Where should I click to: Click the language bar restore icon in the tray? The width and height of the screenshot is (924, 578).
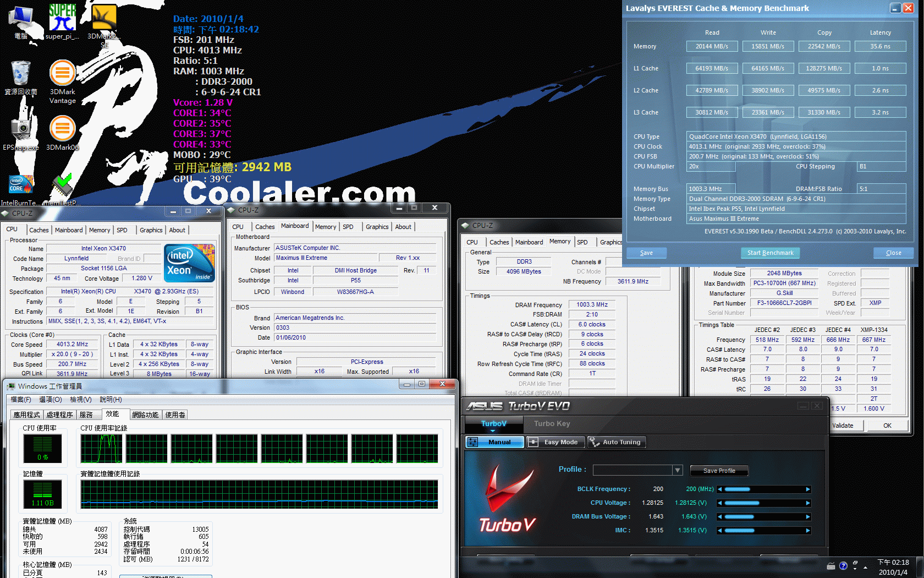pyautogui.click(x=855, y=563)
